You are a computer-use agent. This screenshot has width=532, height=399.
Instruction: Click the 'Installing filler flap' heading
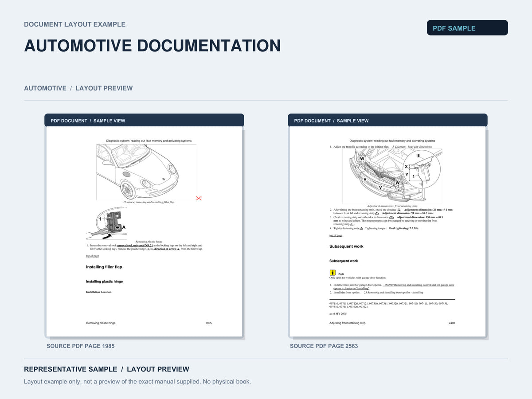(x=104, y=267)
